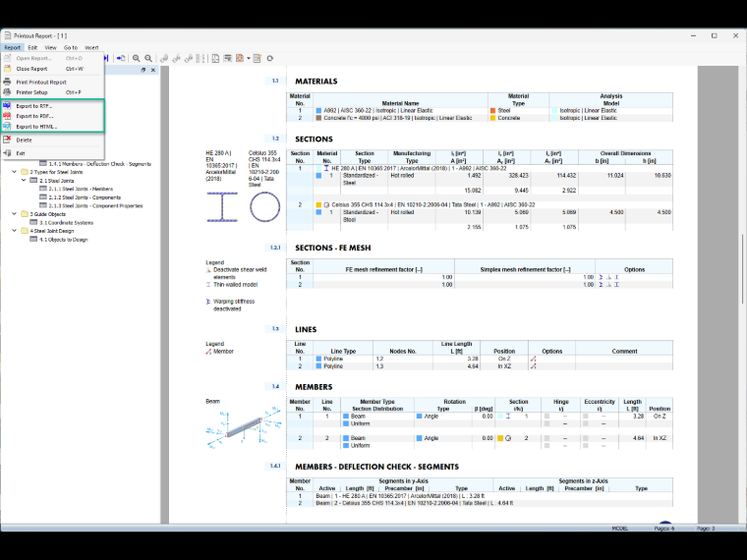Image resolution: width=747 pixels, height=560 pixels.
Task: Open dropdown arrow next to orange template icon
Action: 249,58
